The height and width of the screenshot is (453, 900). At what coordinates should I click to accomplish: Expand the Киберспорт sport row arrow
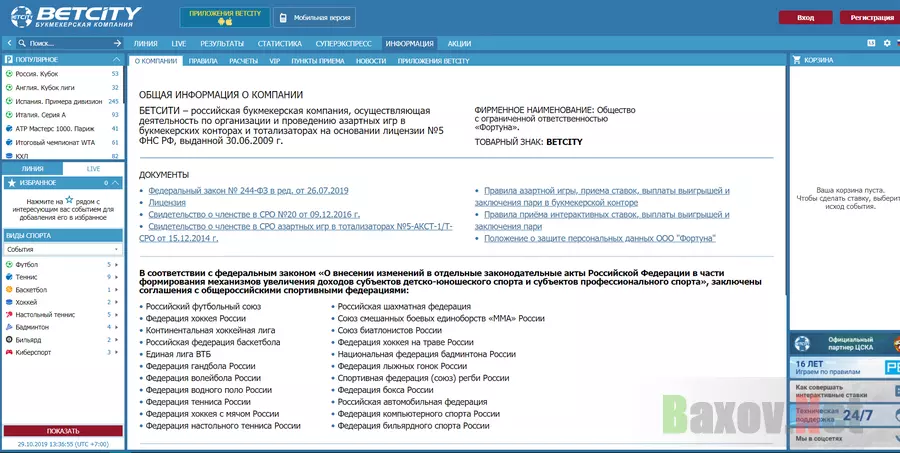click(117, 353)
